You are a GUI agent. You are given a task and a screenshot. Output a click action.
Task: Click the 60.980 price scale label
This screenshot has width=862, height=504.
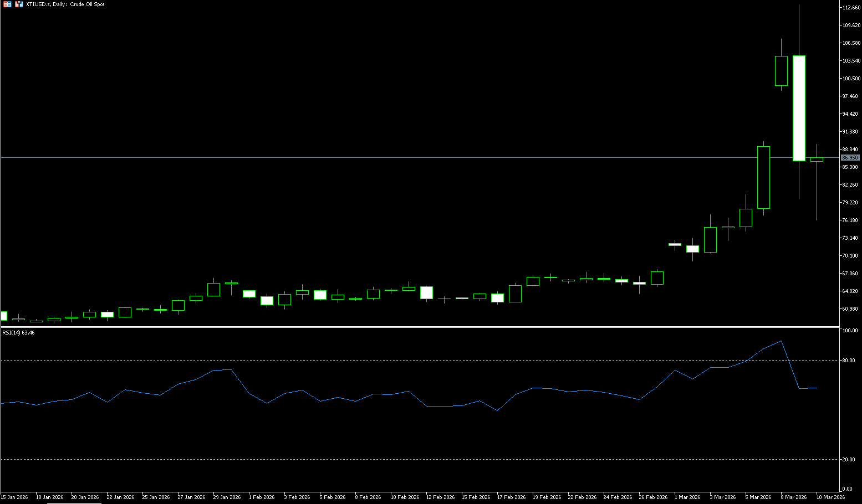[x=850, y=309]
